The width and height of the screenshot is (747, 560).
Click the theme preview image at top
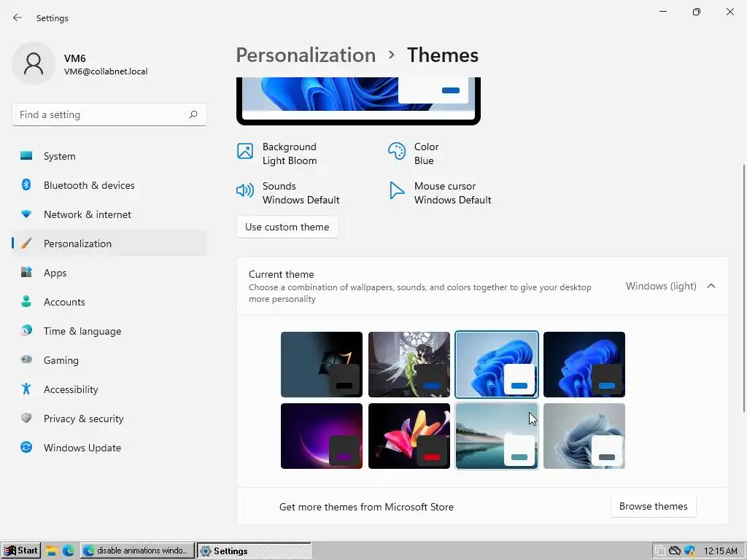coord(358,101)
